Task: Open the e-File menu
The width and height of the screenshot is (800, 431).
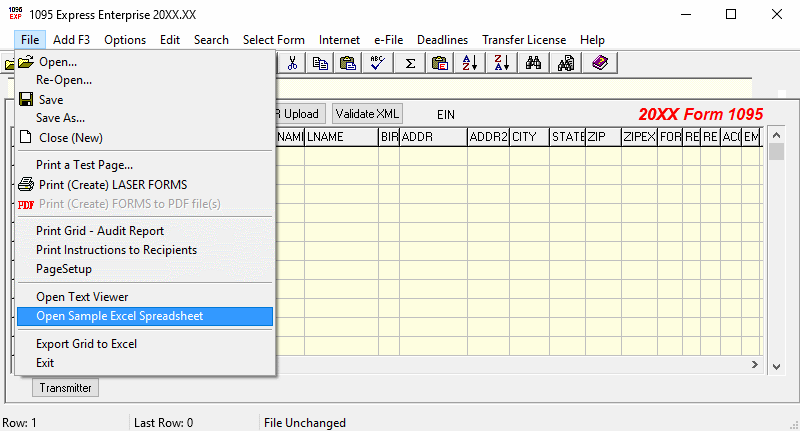Action: [389, 40]
